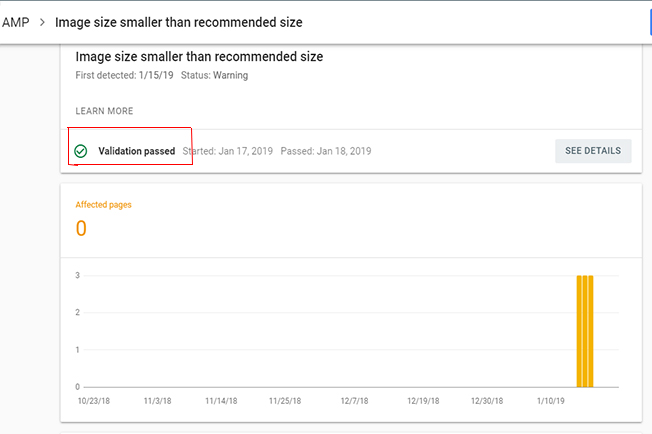
Task: Click the 1/10/19 date on chart axis
Action: click(x=551, y=401)
